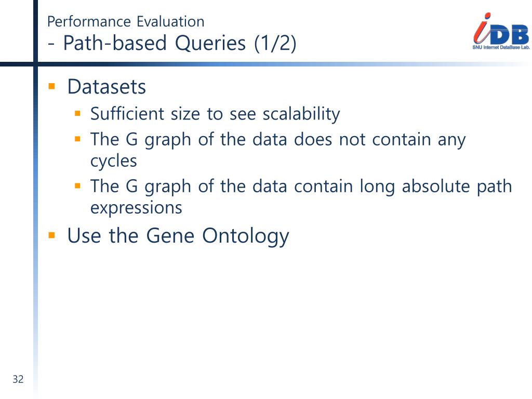The height and width of the screenshot is (399, 532).
Task: Select the Sufficient size to see scalability line
Action: click(215, 114)
